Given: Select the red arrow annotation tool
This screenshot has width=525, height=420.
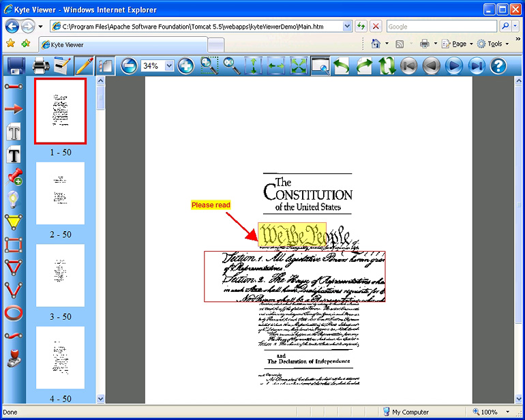Looking at the screenshot, I should point(14,109).
